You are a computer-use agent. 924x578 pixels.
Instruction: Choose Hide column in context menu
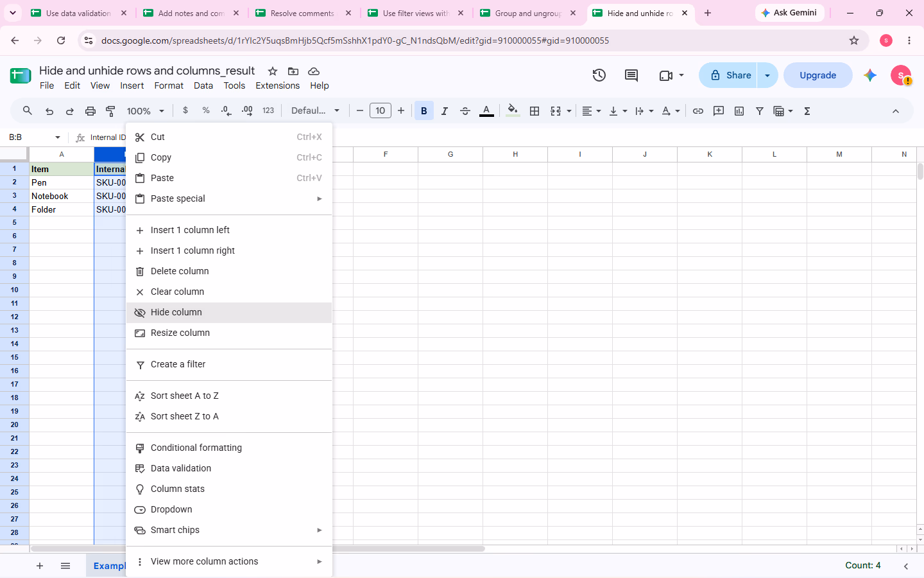[229, 312]
